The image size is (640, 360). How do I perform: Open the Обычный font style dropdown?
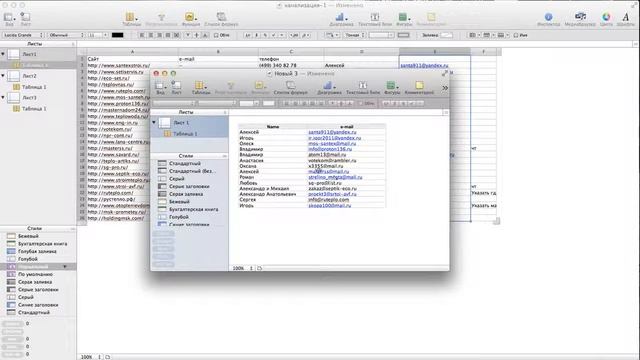pos(66,35)
